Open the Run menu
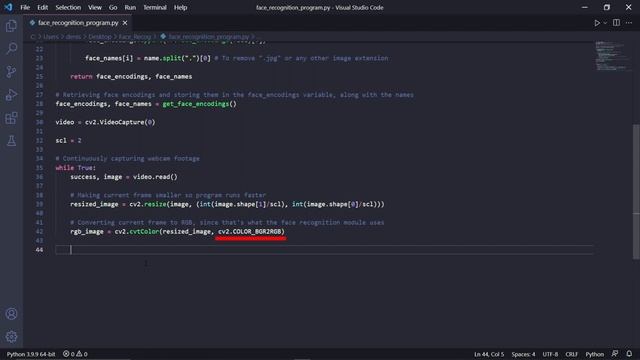Viewport: 640px width, 360px height. pyautogui.click(x=130, y=7)
